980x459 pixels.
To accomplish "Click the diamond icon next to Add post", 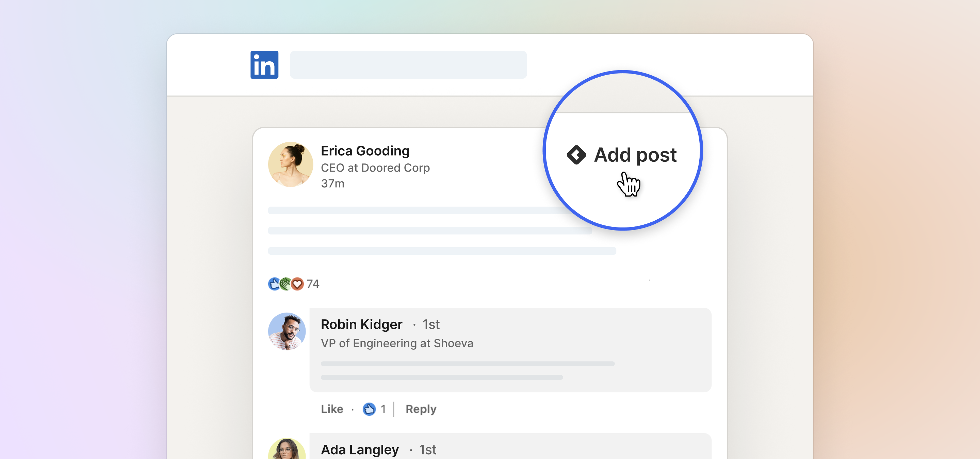I will point(576,155).
